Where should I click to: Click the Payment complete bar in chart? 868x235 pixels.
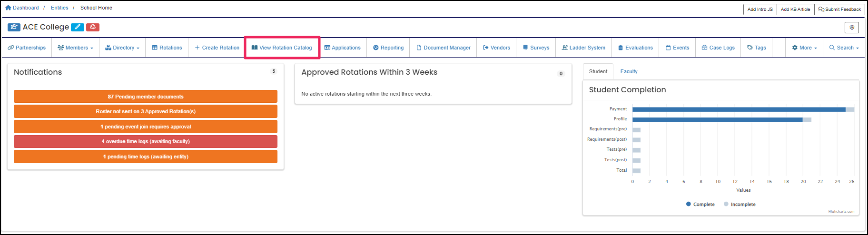tap(739, 109)
